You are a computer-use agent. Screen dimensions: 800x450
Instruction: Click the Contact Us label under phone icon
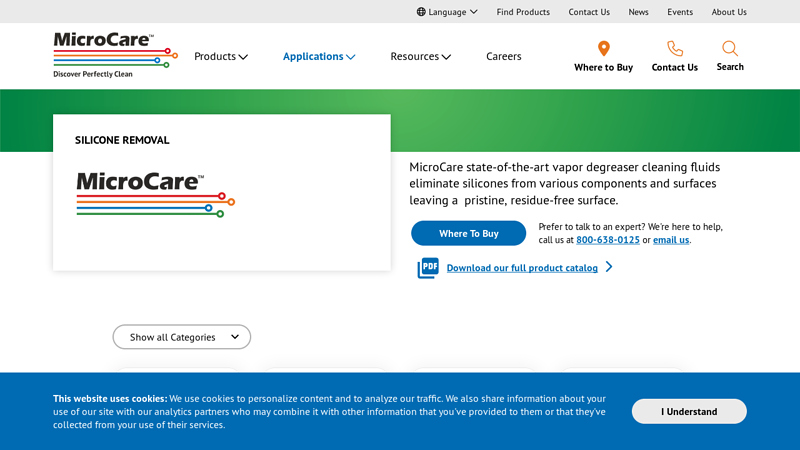[674, 67]
